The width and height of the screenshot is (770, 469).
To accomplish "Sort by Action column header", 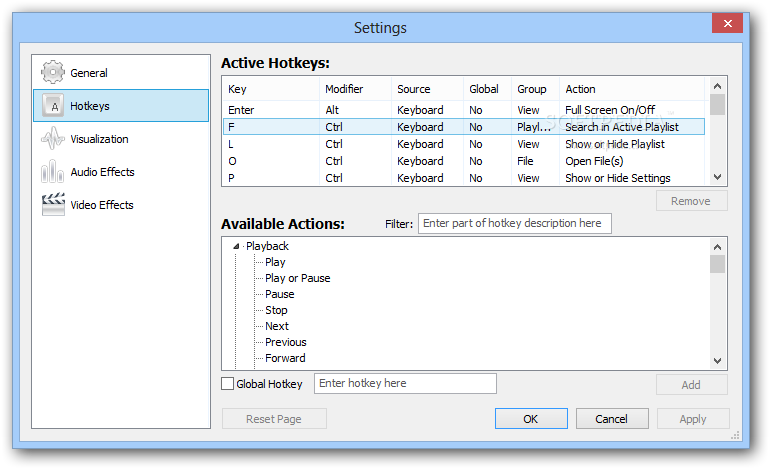I will tap(632, 89).
